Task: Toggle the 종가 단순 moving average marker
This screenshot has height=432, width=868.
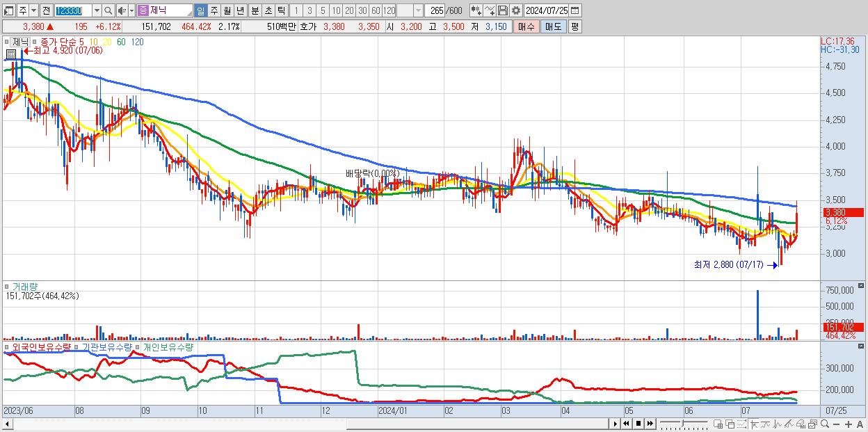Action: pos(35,42)
